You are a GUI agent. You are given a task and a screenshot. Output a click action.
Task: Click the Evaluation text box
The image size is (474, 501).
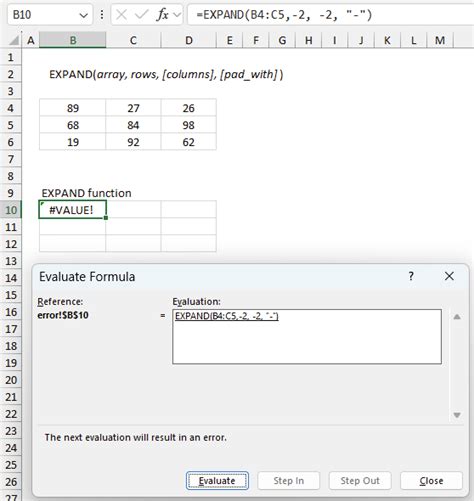click(307, 337)
